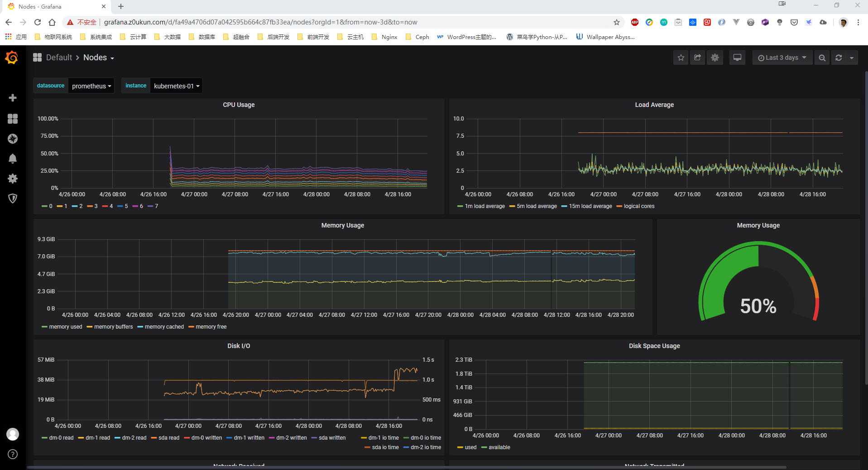Screen dimensions: 868x470
Task: Open the user profile avatar in sidebar
Action: 13,434
